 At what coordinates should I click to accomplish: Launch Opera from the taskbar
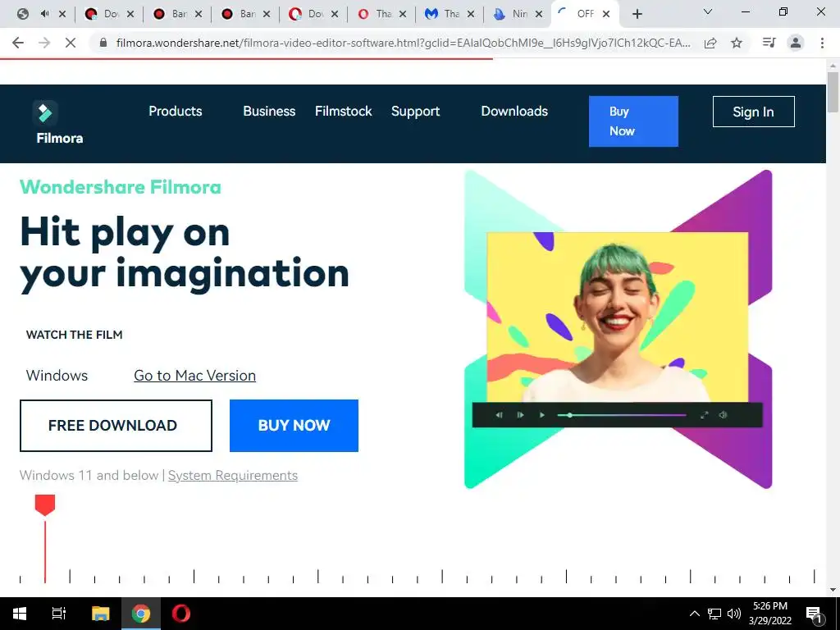coord(181,614)
